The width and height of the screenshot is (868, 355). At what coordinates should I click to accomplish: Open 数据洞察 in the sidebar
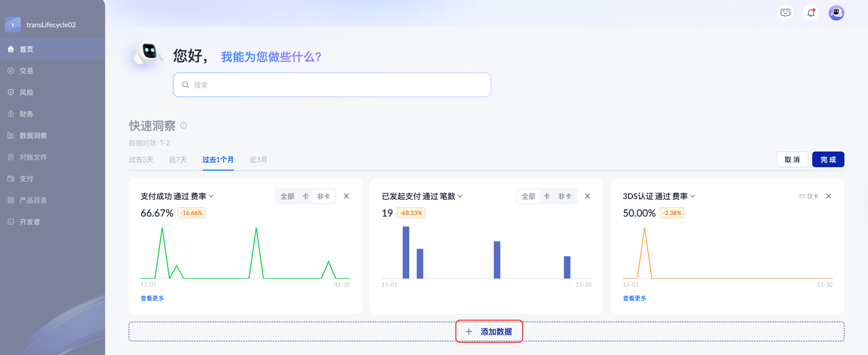tap(33, 135)
